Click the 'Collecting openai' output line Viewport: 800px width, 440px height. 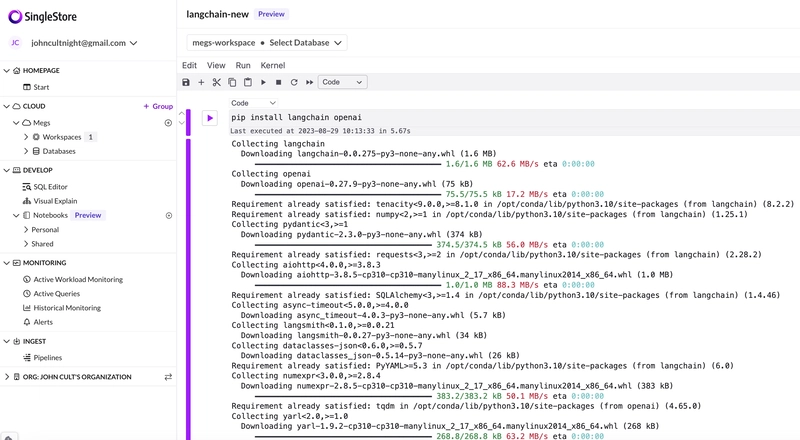point(271,174)
